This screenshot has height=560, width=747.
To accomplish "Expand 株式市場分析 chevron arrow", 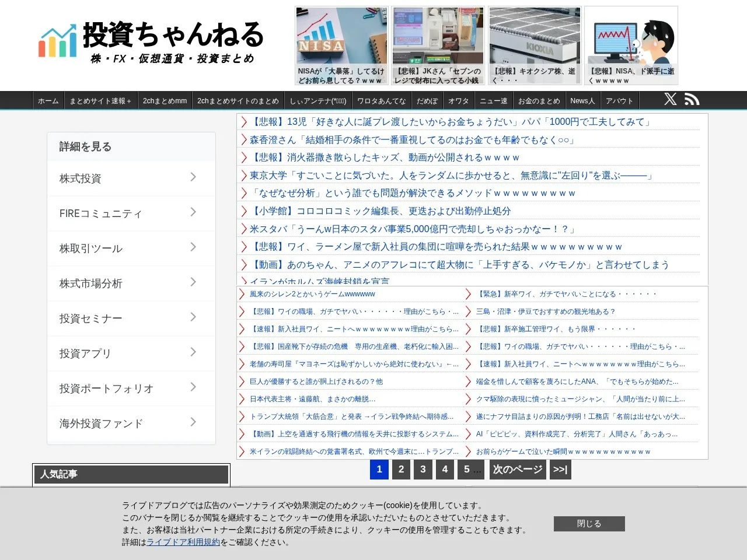I will point(193,282).
